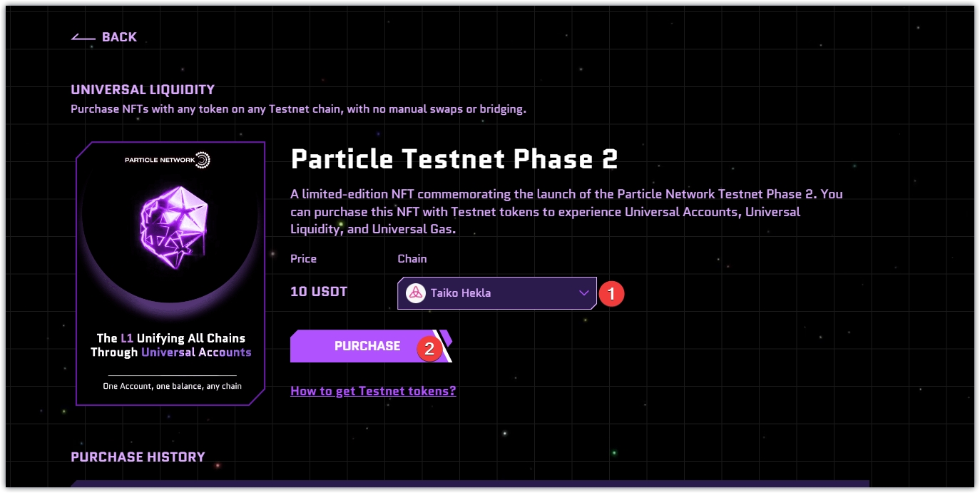
Task: Click the Particle Network logo on the card
Action: [x=202, y=160]
